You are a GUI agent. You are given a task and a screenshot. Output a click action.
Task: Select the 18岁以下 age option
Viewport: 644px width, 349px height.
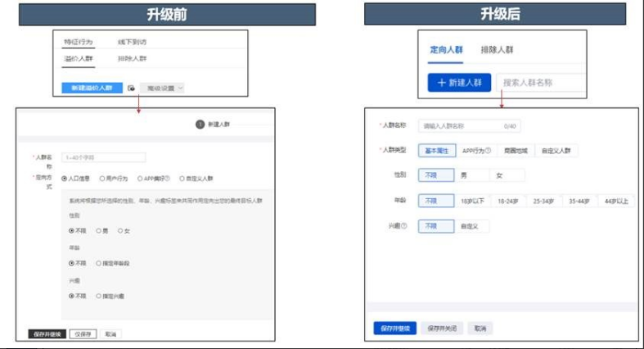pos(472,201)
